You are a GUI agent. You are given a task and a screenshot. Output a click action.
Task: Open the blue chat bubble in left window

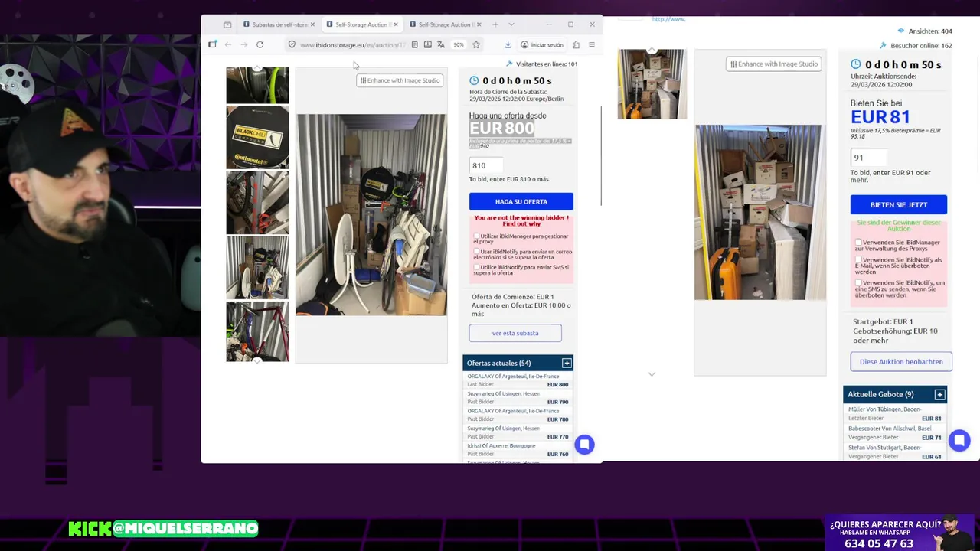point(584,445)
